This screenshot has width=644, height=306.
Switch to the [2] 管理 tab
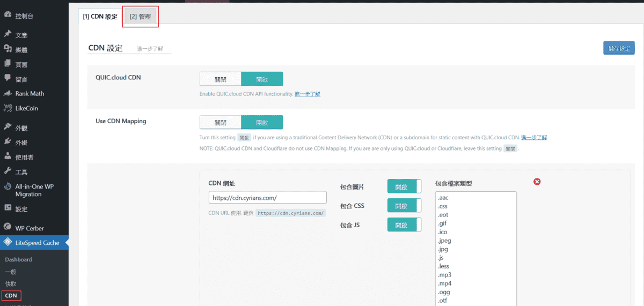pyautogui.click(x=141, y=17)
